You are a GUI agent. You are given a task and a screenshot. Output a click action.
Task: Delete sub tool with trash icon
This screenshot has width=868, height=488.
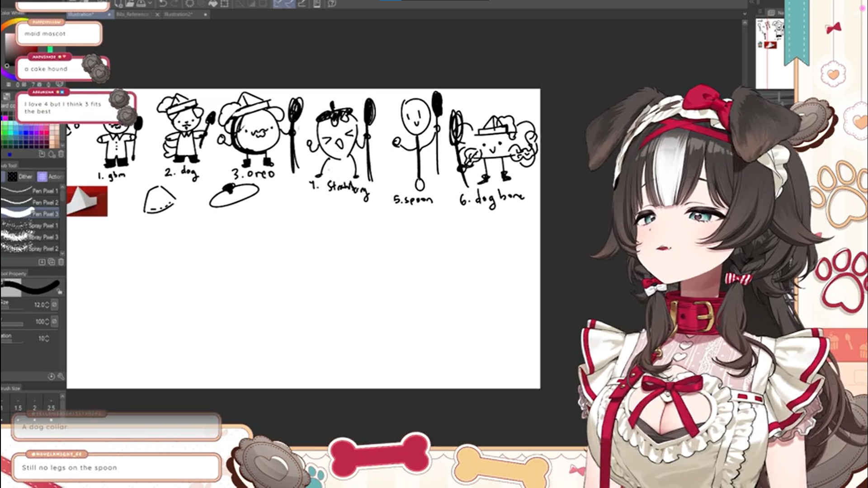[x=61, y=262]
